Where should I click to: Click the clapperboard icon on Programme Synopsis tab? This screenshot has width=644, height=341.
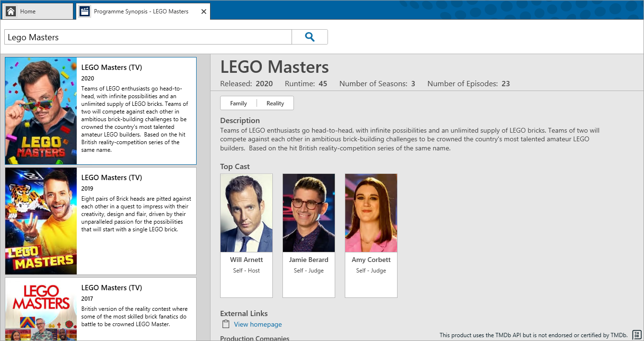click(x=85, y=11)
